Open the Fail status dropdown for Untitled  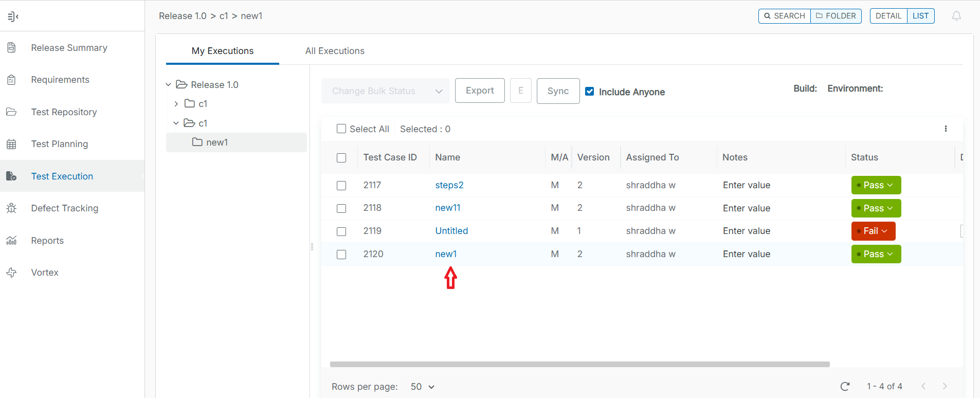pos(873,231)
